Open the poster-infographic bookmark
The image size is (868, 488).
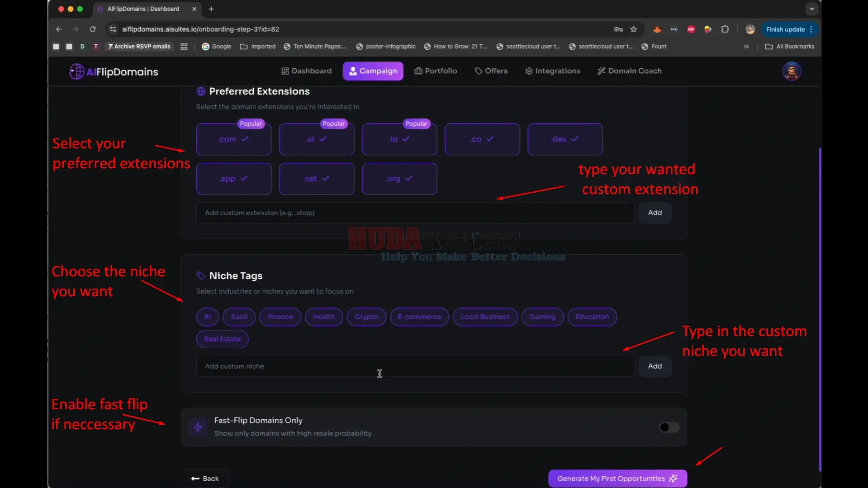386,47
